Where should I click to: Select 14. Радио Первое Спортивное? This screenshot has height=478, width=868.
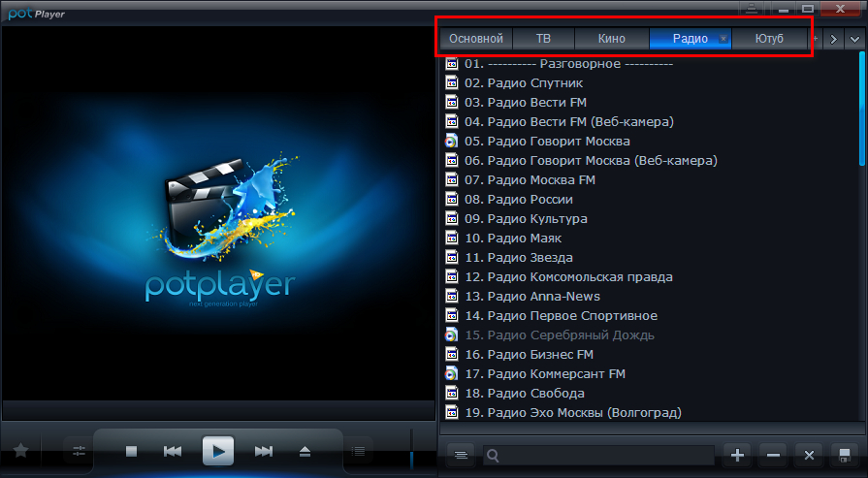561,316
